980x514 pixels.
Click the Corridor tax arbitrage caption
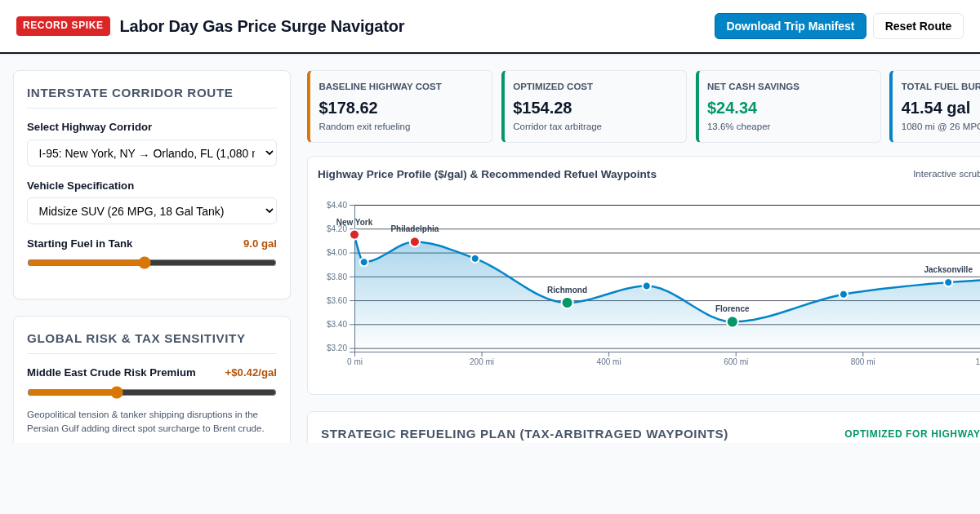pyautogui.click(x=557, y=126)
